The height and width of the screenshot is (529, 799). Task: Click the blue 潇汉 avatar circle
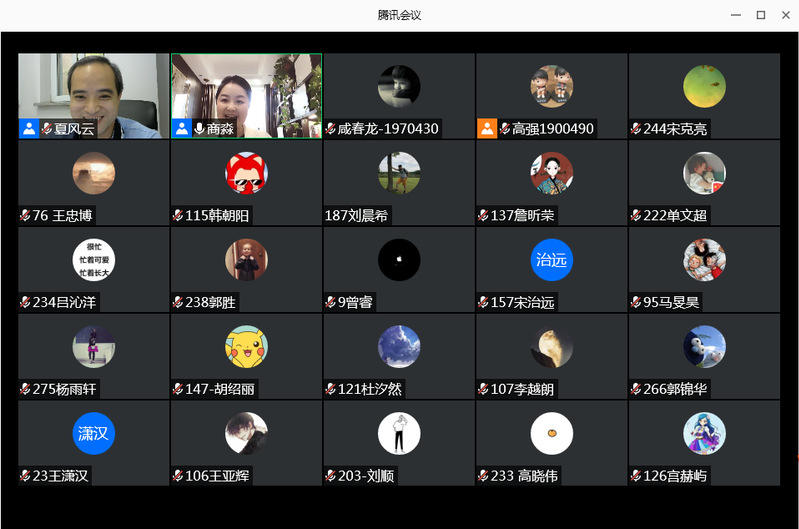pos(94,433)
